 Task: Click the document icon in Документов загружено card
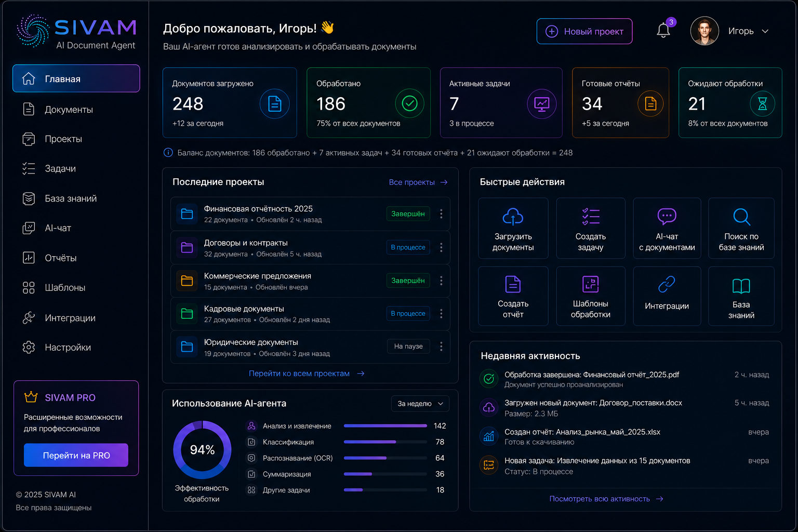point(274,104)
